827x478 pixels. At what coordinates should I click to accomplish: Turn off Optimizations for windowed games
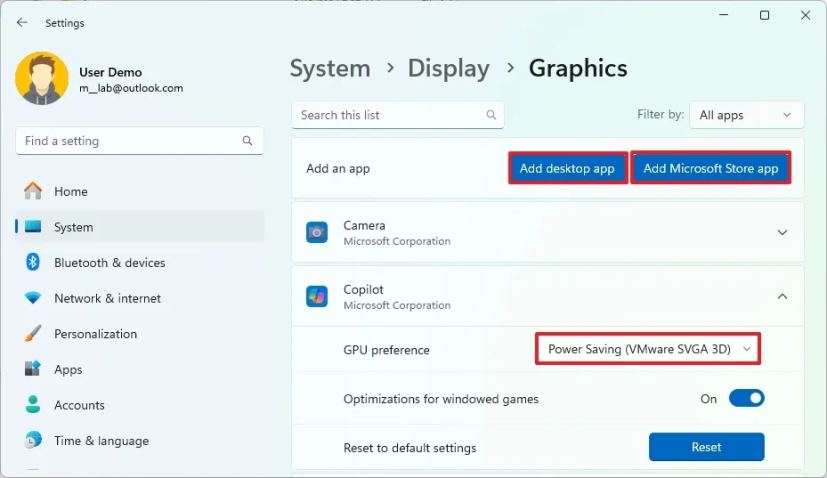pos(746,398)
